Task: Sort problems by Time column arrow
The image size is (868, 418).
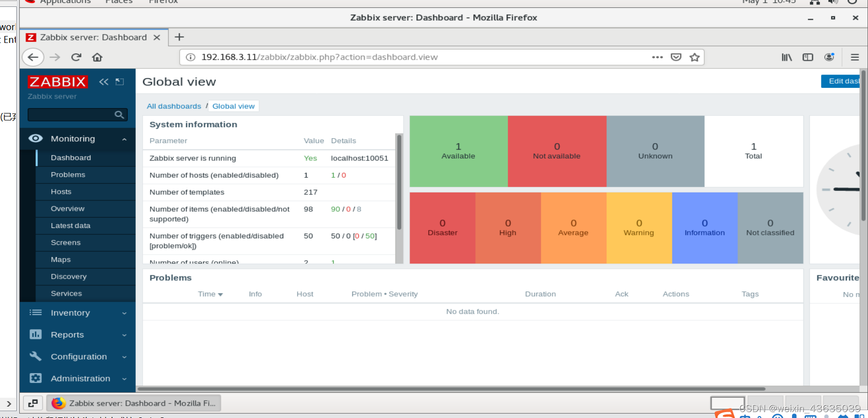Action: coord(220,295)
